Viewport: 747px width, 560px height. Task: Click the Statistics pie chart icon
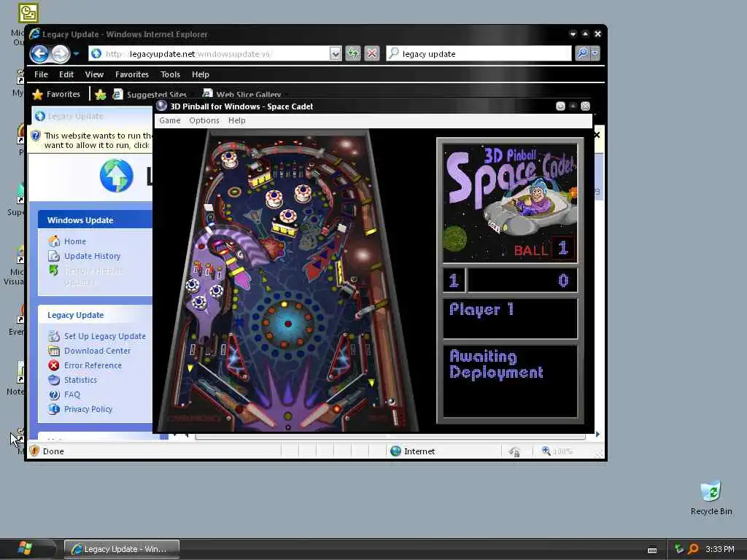54,380
